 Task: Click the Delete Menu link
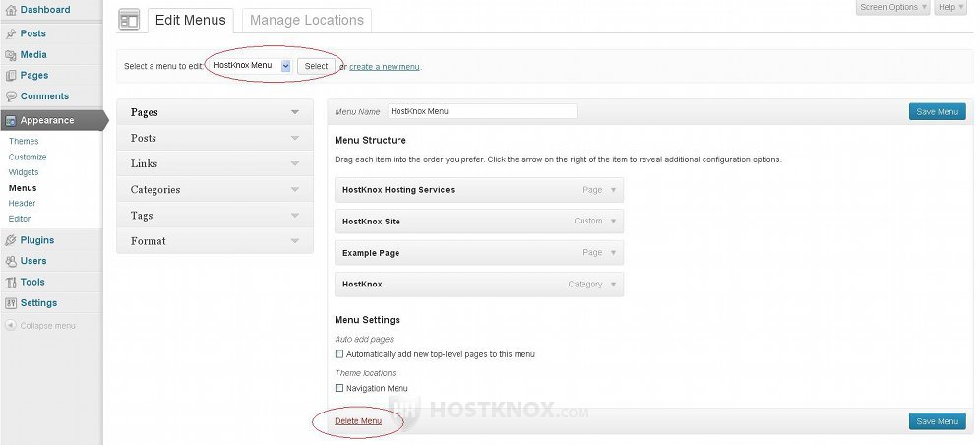pos(358,421)
